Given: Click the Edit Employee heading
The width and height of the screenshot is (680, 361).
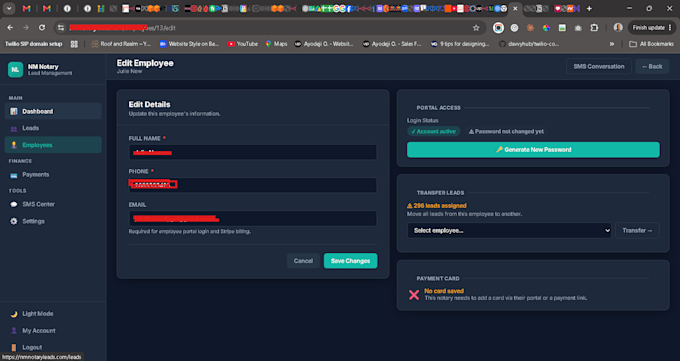Looking at the screenshot, I should pos(145,63).
